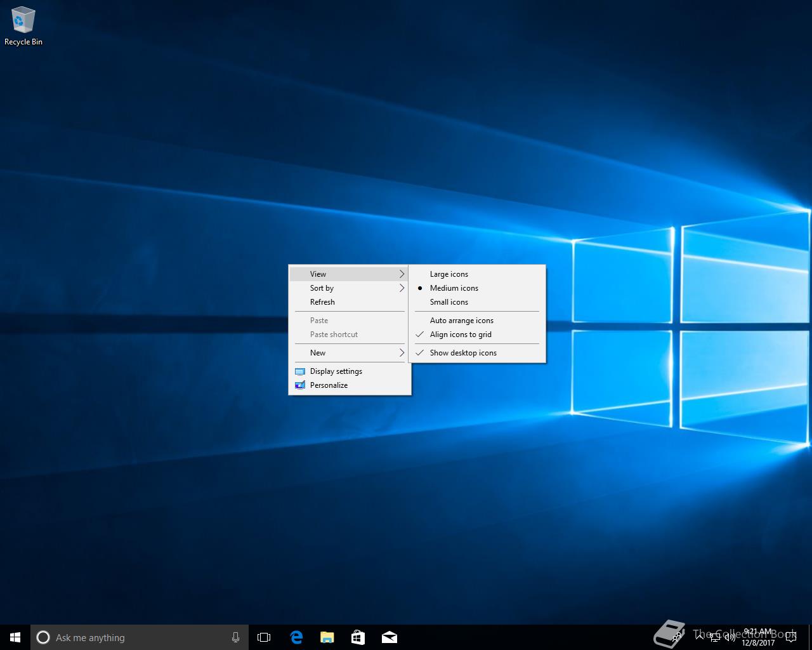Click Refresh in the context menu
The width and height of the screenshot is (812, 650).
click(322, 302)
